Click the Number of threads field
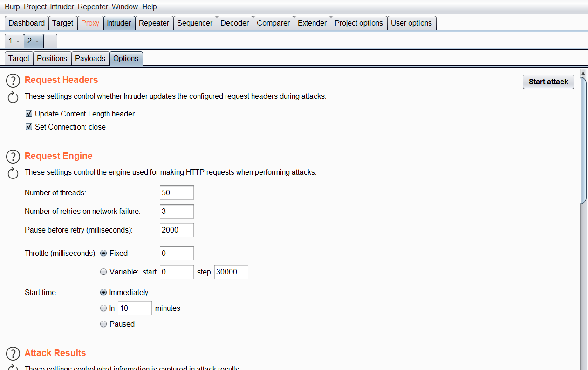The image size is (588, 370). pyautogui.click(x=177, y=192)
